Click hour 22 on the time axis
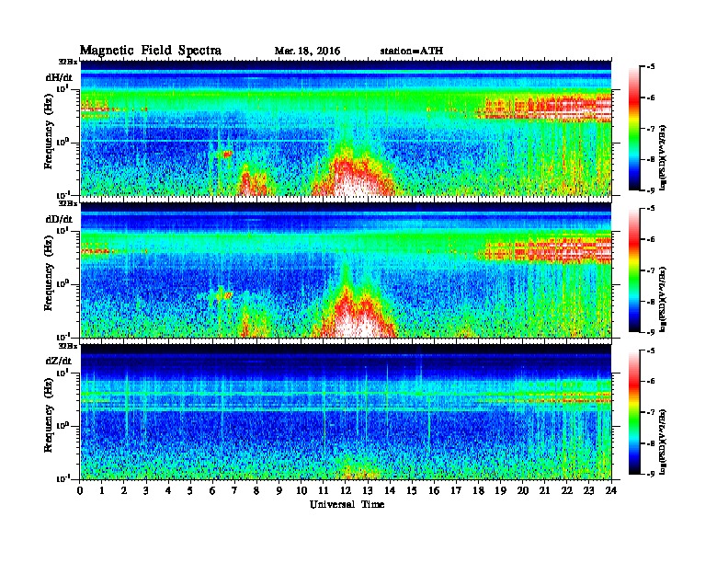This screenshot has height=563, width=728. tap(567, 490)
